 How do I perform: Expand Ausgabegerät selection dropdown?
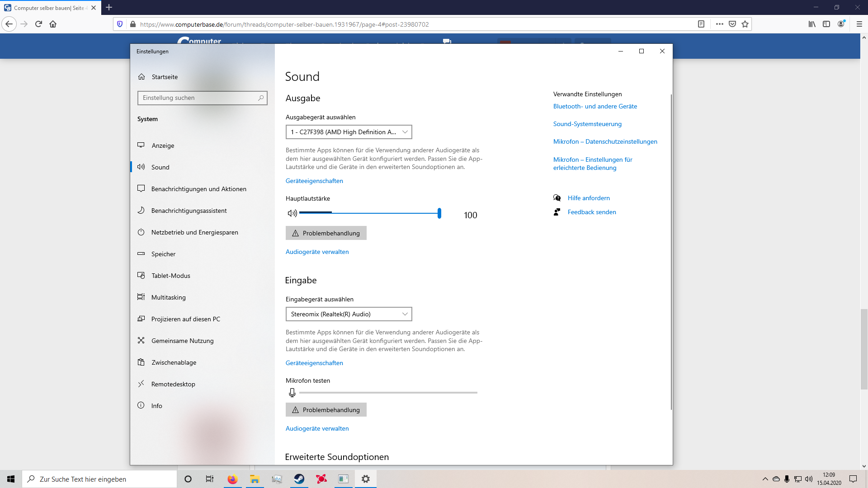(349, 132)
